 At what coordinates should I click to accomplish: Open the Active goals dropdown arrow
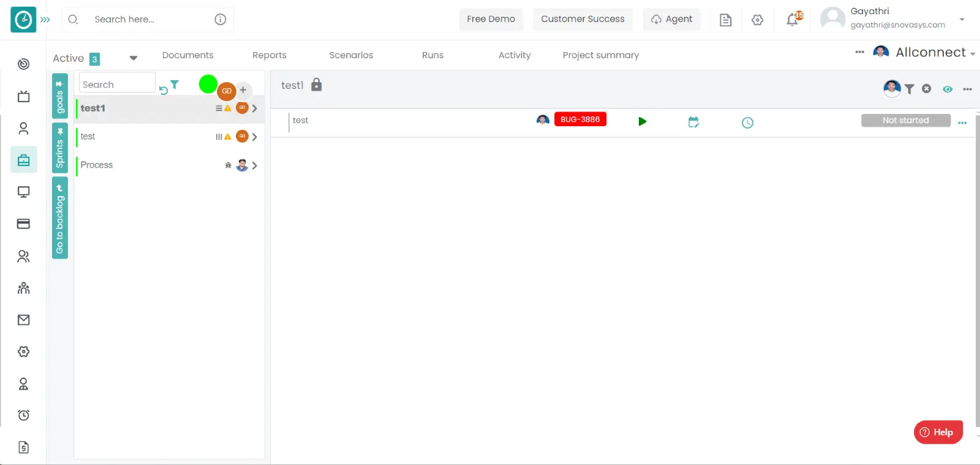[133, 58]
